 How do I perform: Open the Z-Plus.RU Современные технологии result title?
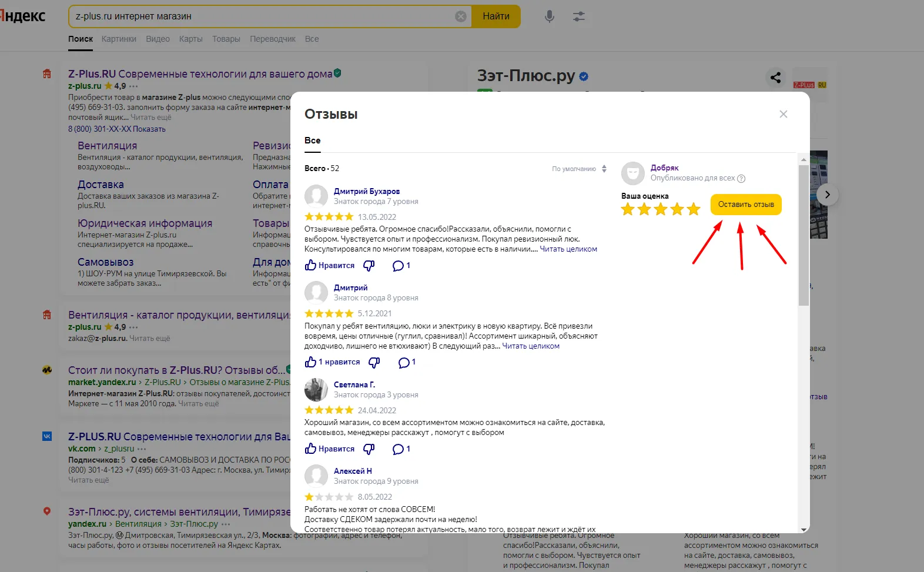point(200,74)
